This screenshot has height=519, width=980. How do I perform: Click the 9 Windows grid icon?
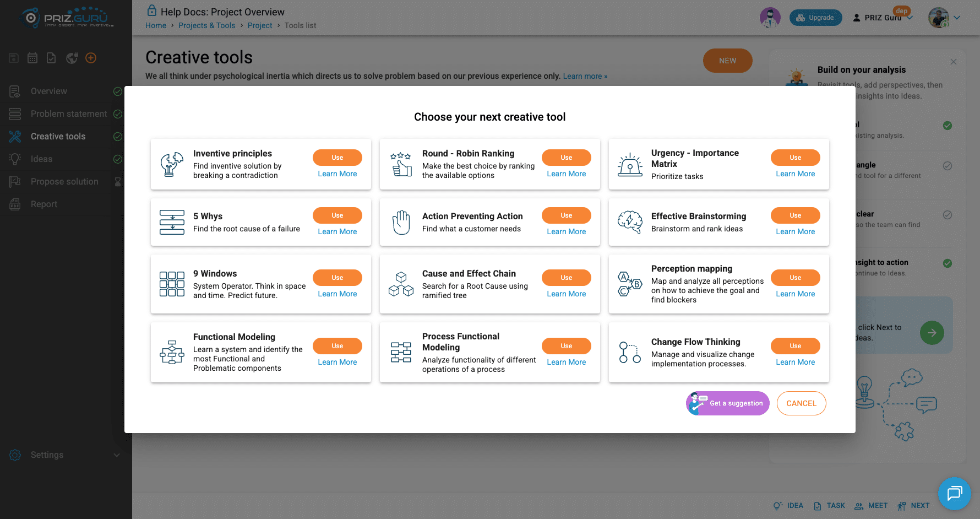click(172, 284)
